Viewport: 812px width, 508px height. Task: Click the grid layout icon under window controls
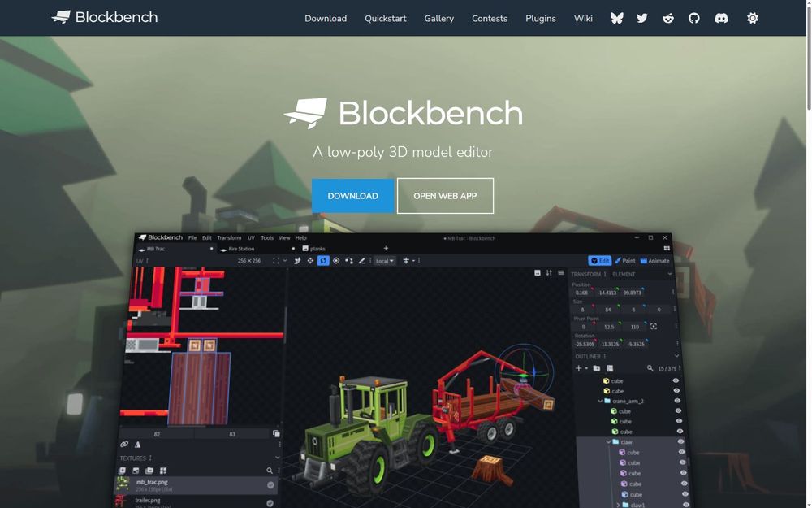(x=667, y=249)
